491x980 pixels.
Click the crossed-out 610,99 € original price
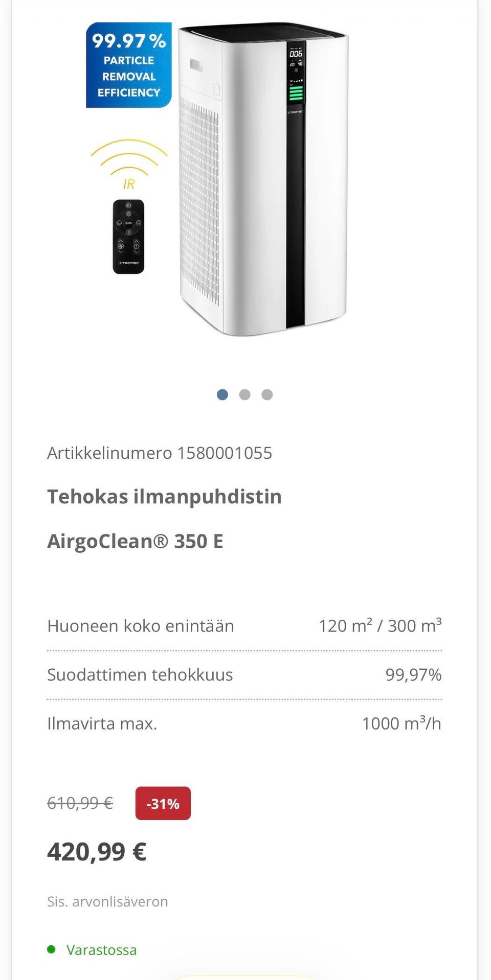(x=80, y=803)
